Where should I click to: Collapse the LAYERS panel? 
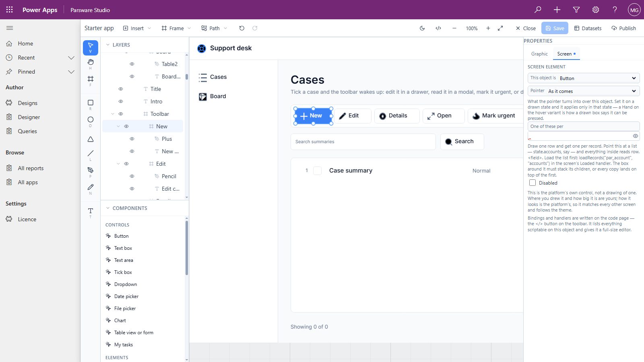pos(108,45)
